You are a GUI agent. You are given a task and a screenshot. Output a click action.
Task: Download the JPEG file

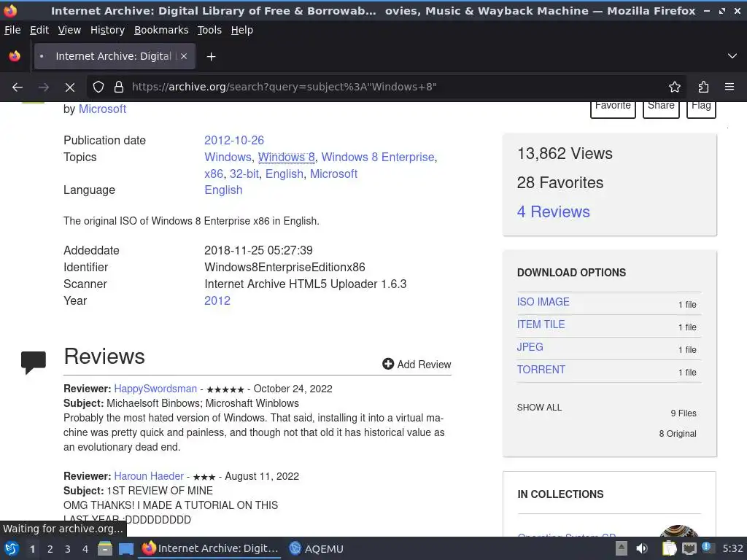pos(530,347)
